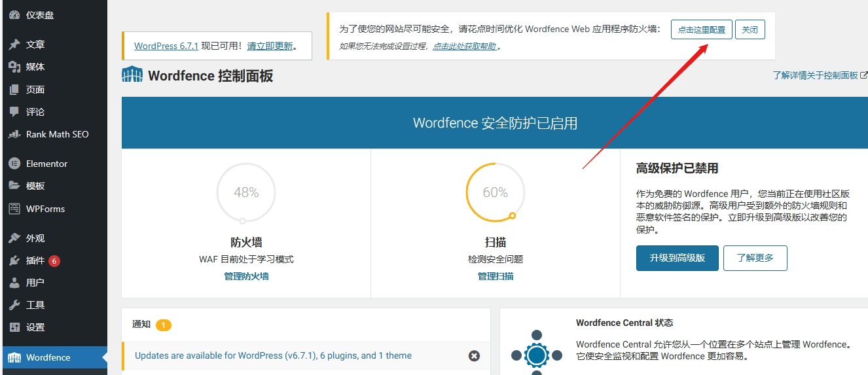Viewport: 868px width, 375px height.
Task: Click the Wordfence Central network diagram icon
Action: tap(537, 353)
